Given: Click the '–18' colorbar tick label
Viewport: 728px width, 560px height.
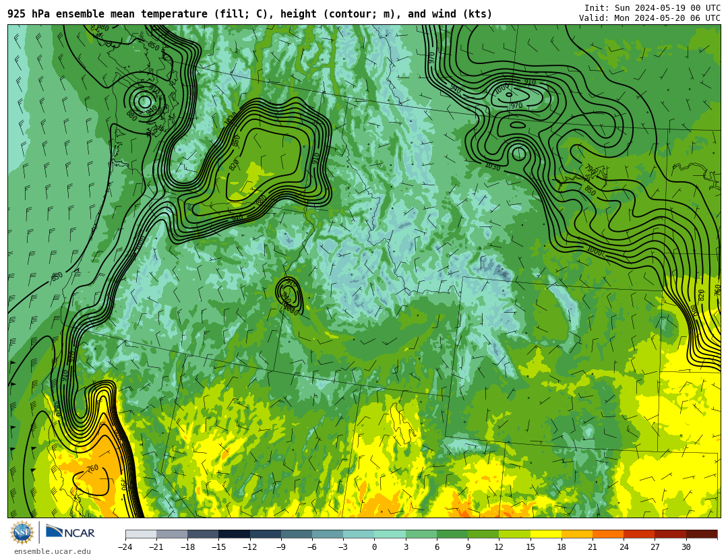Looking at the screenshot, I should (187, 547).
